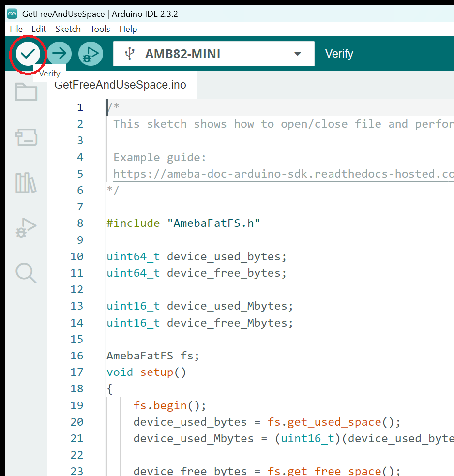Click the board selector dropdown arrow
The image size is (454, 476).
(x=298, y=54)
